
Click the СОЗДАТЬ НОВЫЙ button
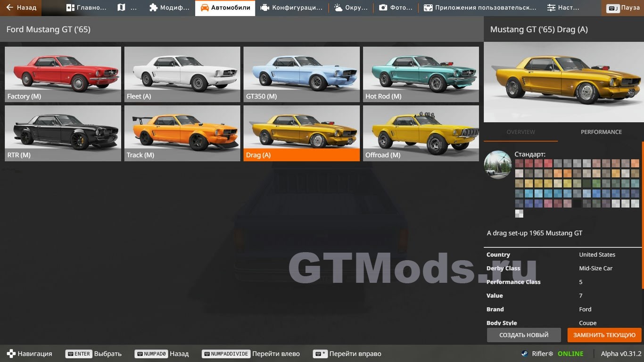[524, 335]
